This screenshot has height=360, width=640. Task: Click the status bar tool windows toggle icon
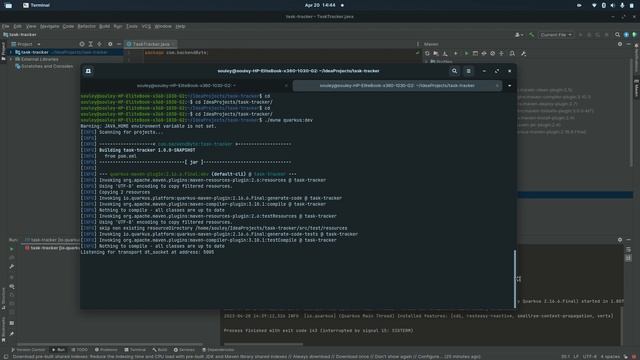click(x=6, y=356)
